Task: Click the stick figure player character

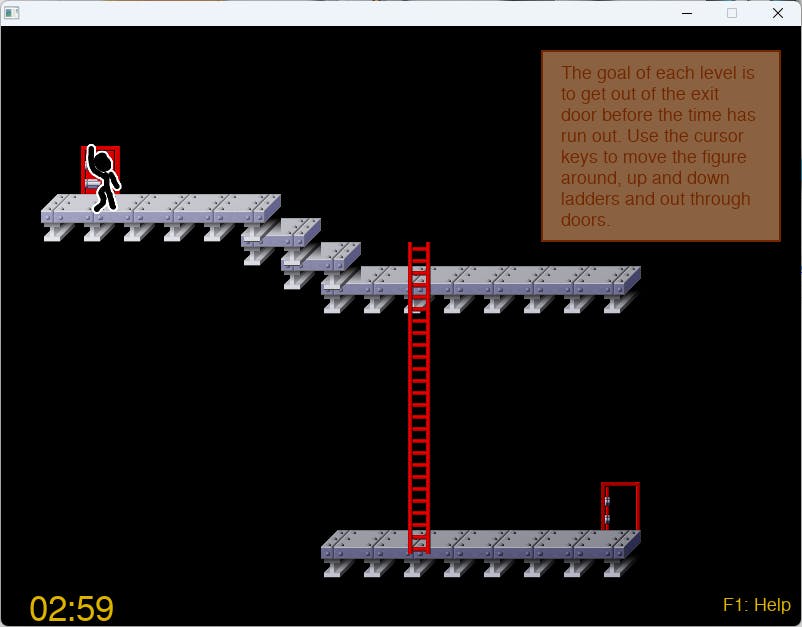Action: (104, 178)
